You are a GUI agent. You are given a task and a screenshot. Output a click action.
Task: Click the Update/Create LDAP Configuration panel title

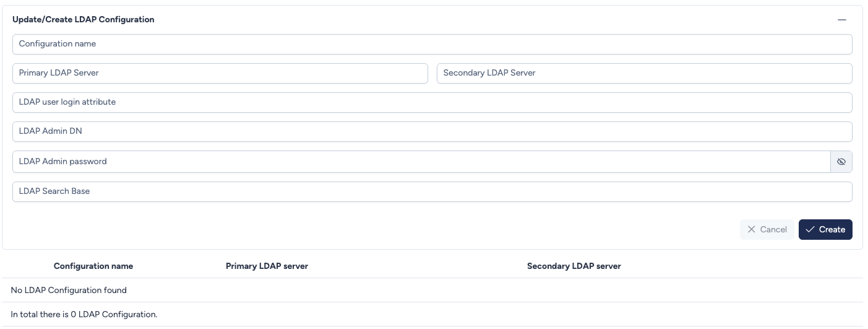point(84,20)
